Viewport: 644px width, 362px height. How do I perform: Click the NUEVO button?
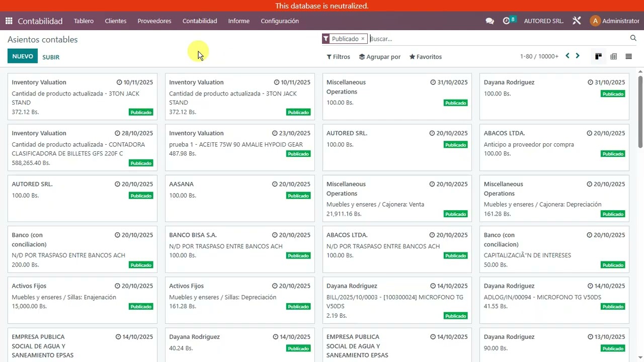(x=23, y=56)
